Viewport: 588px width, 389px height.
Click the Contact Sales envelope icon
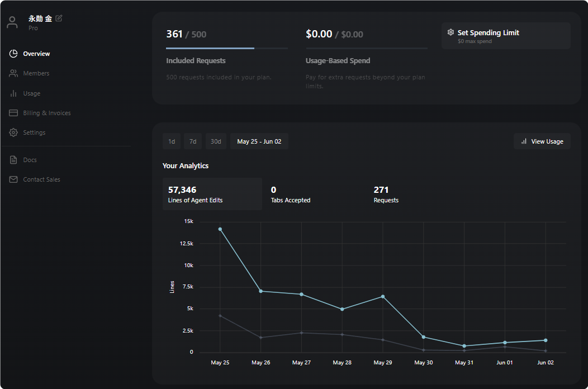click(x=13, y=179)
